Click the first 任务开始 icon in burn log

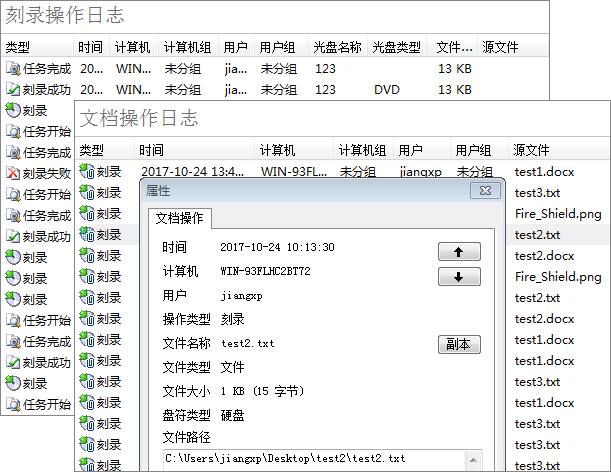13,132
